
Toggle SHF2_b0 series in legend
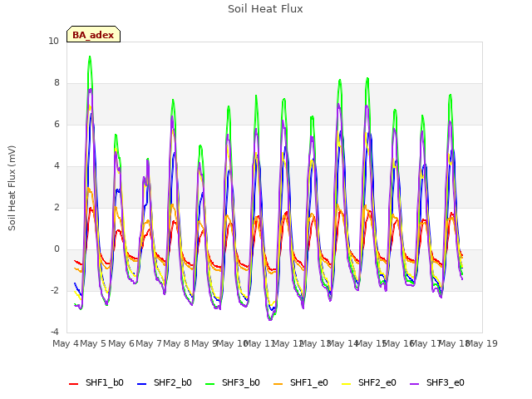[165, 382]
